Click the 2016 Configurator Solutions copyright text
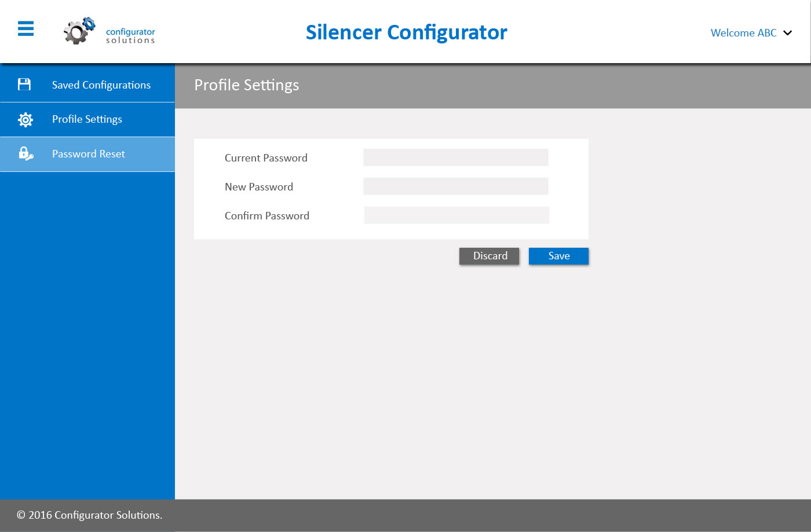The height and width of the screenshot is (532, 811). (90, 515)
